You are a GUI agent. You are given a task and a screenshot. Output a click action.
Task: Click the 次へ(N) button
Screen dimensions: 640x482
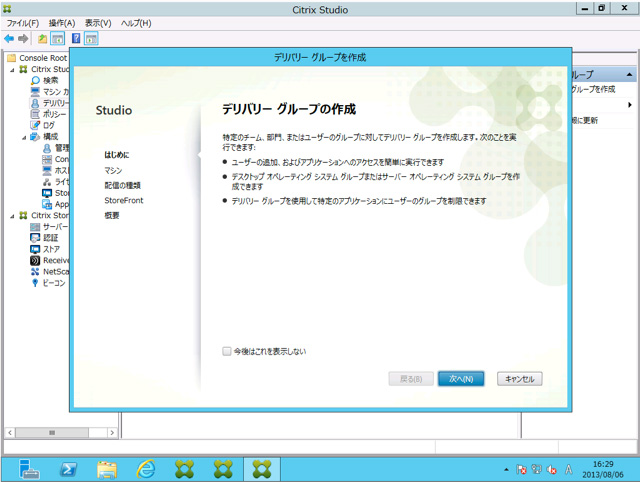coord(461,379)
